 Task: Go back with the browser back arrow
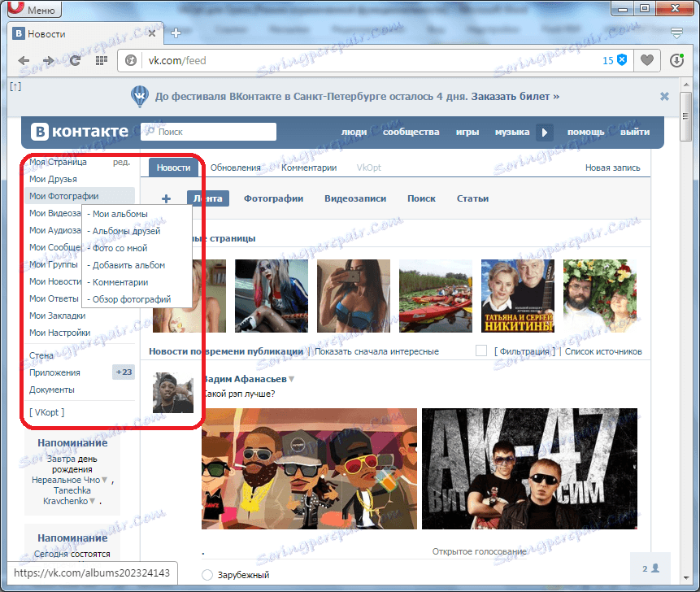tap(24, 60)
